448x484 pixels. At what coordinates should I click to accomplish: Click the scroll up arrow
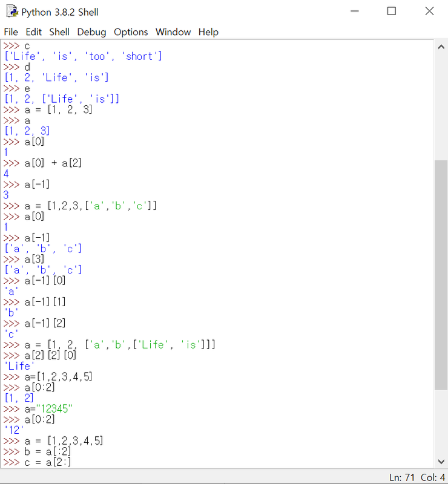click(441, 47)
